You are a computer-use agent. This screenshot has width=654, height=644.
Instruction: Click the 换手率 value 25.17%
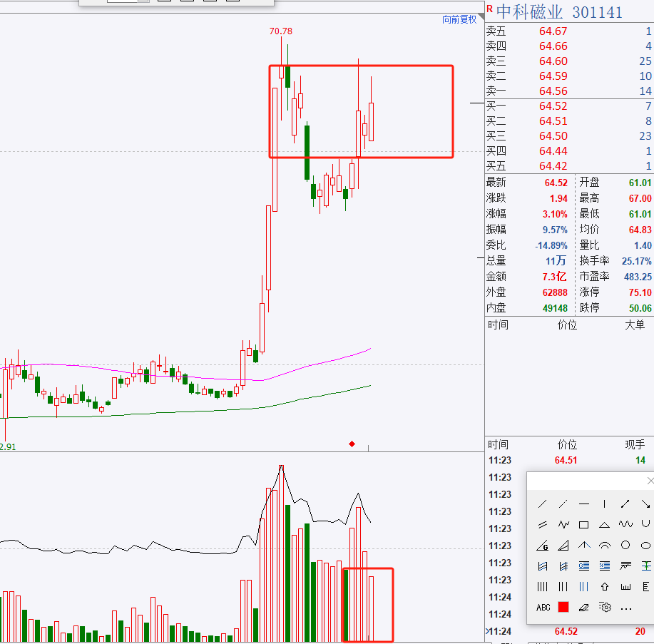coord(636,262)
